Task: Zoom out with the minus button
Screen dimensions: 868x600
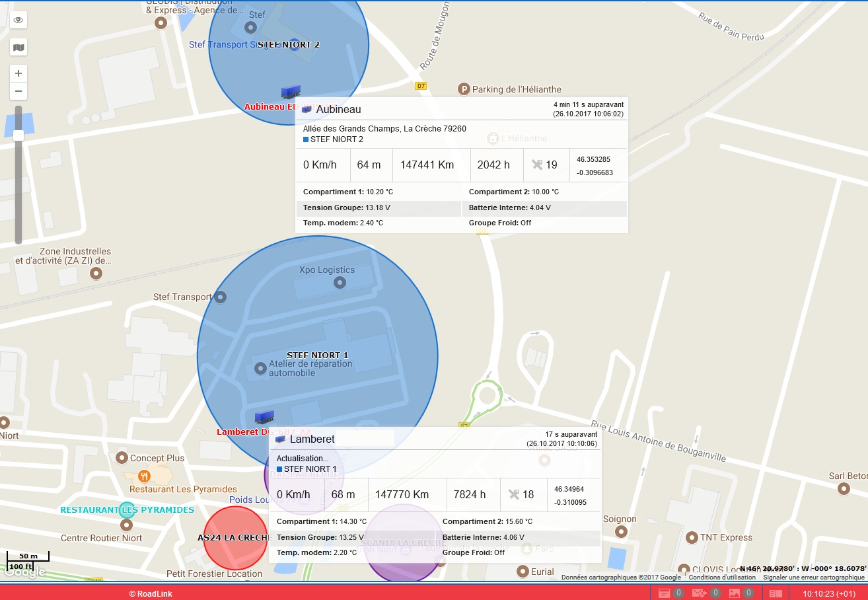Action: [18, 91]
